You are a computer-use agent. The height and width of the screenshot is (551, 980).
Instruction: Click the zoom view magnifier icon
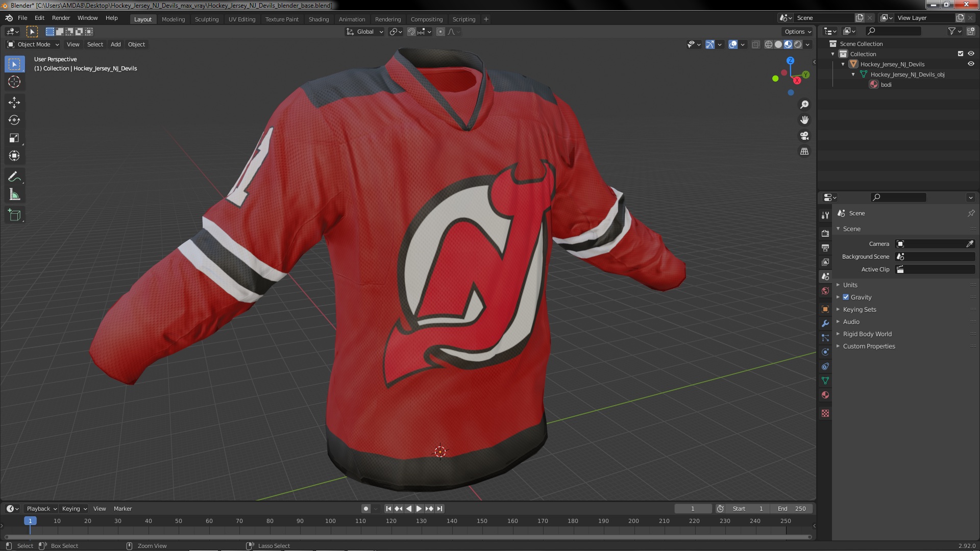(804, 105)
